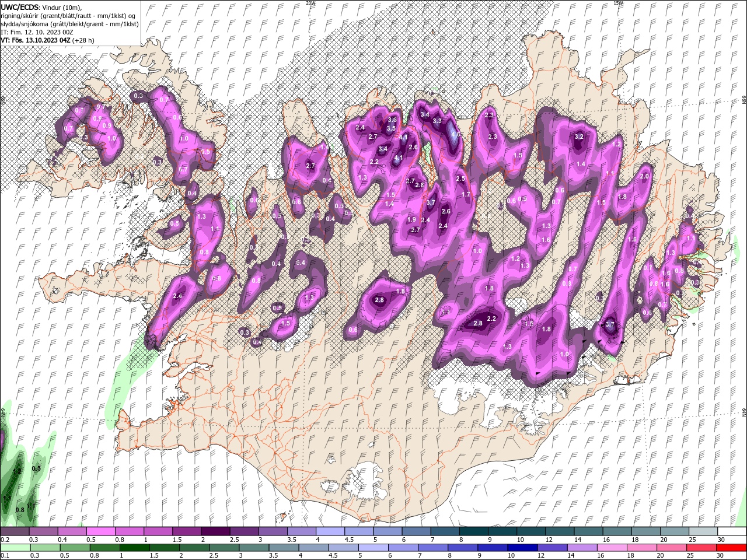Select the rain legend swatch between 0.1 and 0.3
Viewport: 747px width, 560px height.
pos(16,548)
